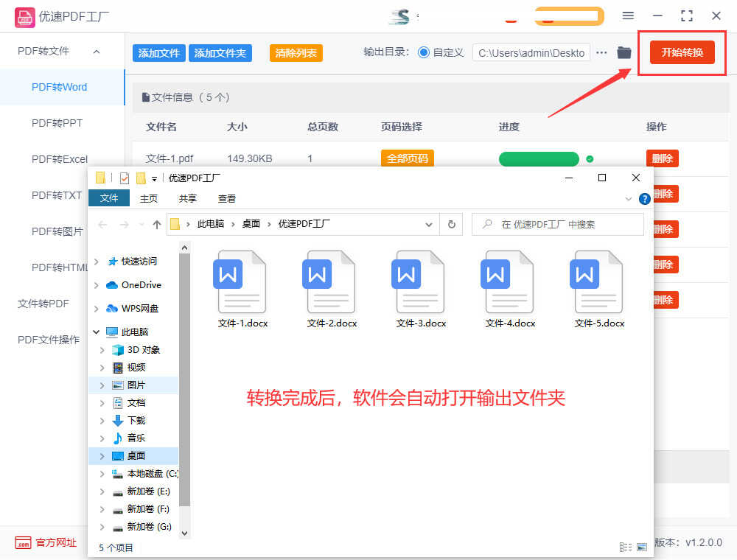Open 快速访问 in the navigation pane
This screenshot has width=737, height=560.
pyautogui.click(x=139, y=261)
